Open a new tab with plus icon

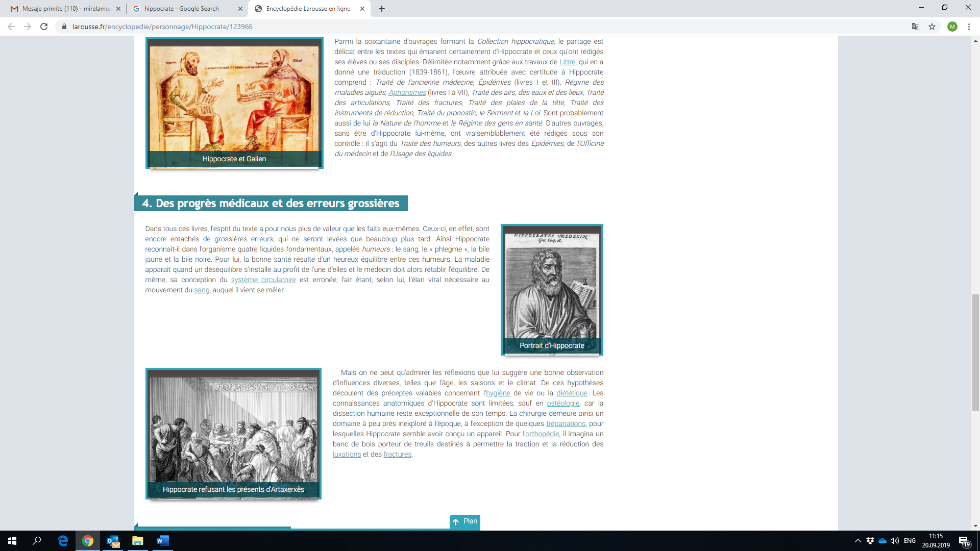point(382,9)
